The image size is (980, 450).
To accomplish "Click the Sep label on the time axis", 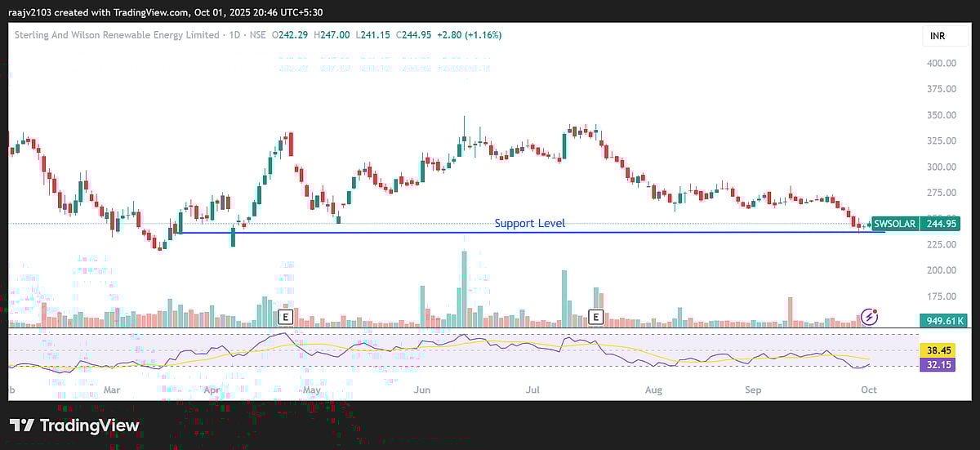I will pos(753,390).
